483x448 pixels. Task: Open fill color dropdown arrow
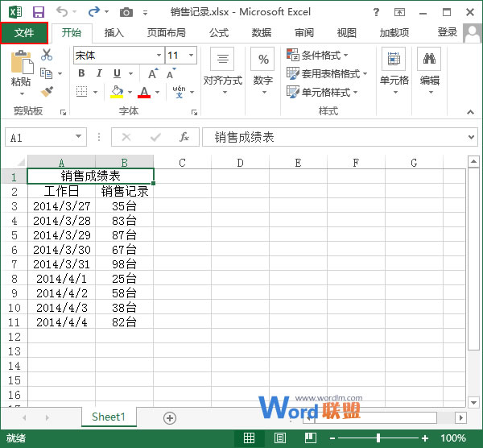(x=130, y=92)
